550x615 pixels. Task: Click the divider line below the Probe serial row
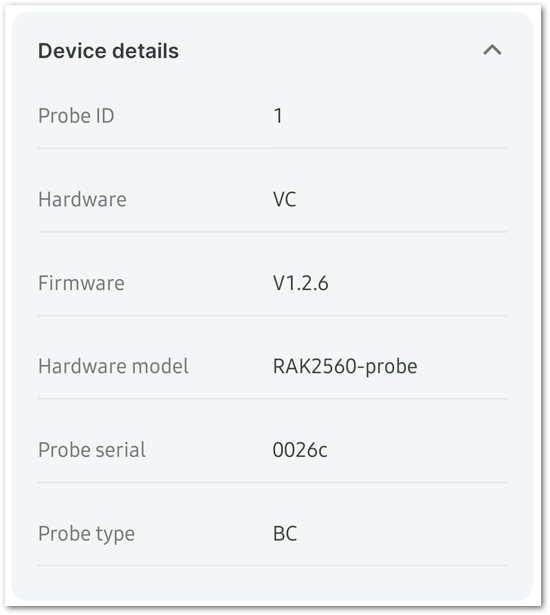pyautogui.click(x=272, y=482)
